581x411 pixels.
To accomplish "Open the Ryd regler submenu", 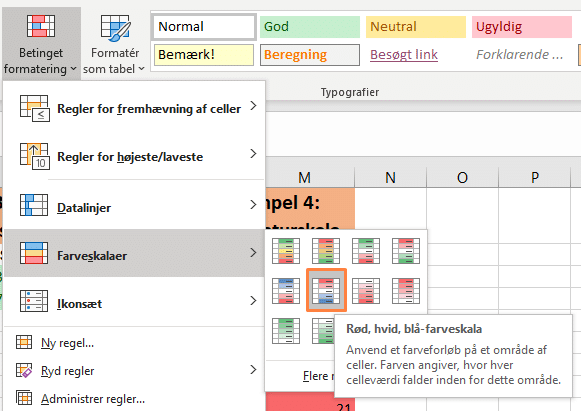I will (134, 370).
